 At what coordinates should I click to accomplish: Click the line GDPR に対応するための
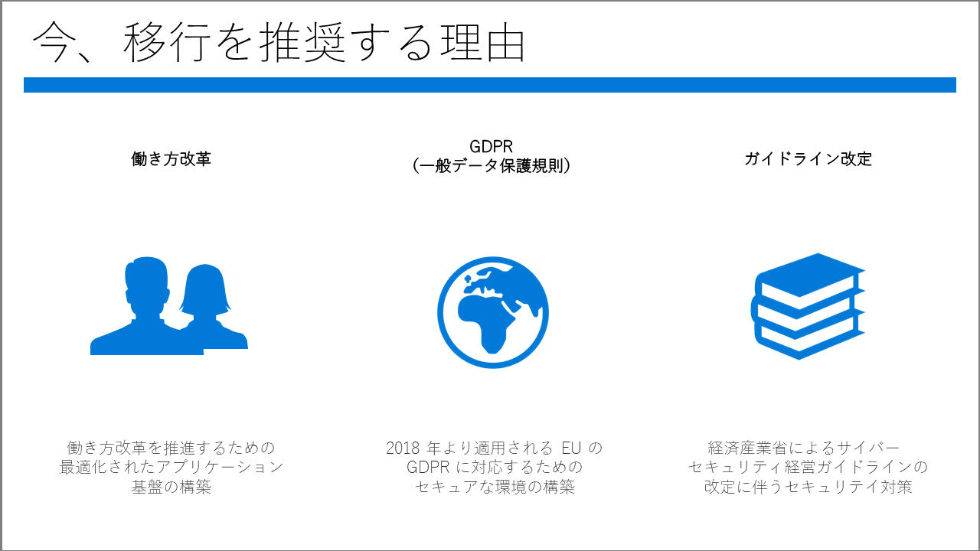495,467
